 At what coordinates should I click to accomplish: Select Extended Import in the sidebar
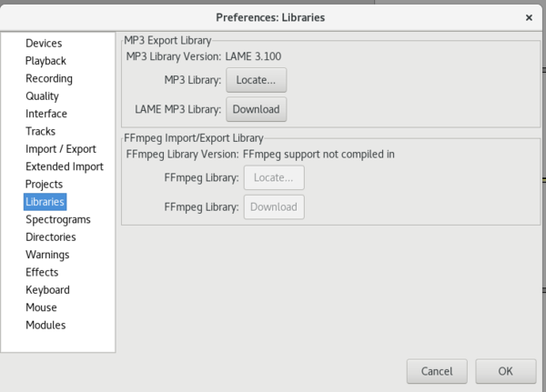pos(65,166)
